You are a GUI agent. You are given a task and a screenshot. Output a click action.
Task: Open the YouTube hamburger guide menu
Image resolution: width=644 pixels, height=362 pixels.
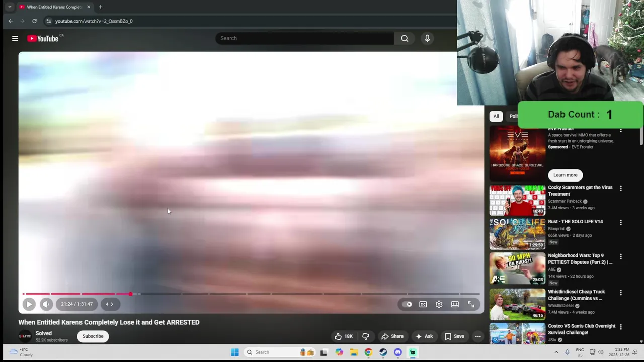point(15,38)
